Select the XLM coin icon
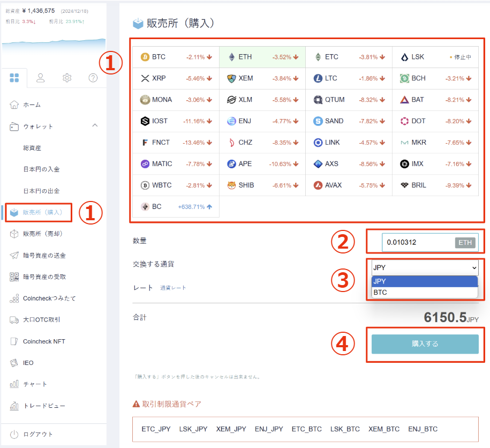 click(x=231, y=100)
